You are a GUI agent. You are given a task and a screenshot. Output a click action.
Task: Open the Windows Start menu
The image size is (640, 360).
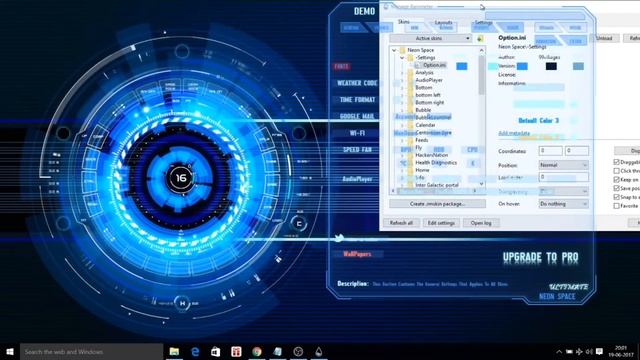pos(10,351)
